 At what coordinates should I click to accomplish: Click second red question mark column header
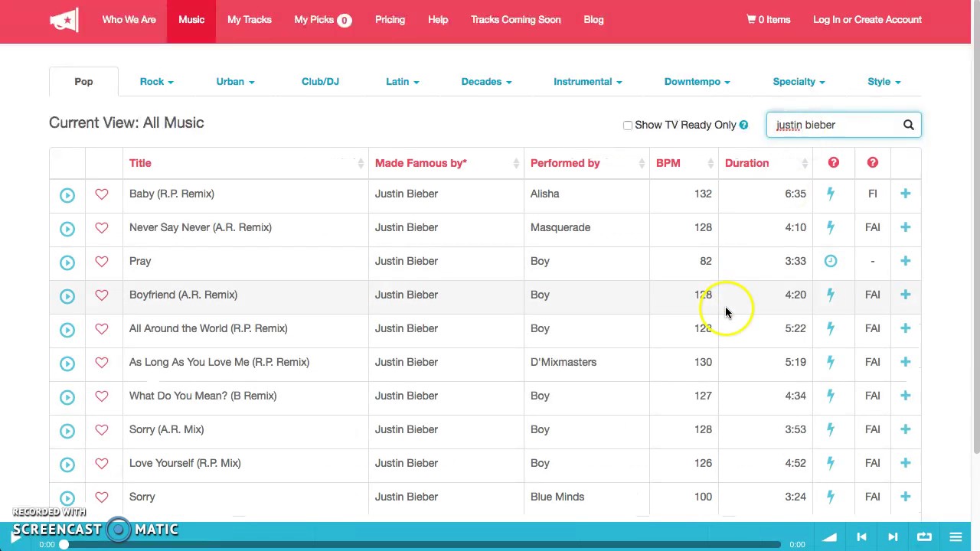(873, 162)
